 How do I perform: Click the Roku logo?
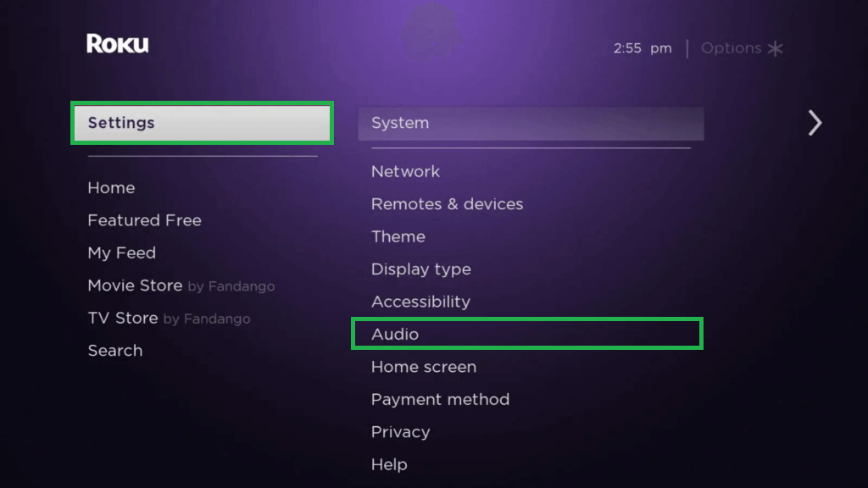[x=117, y=44]
